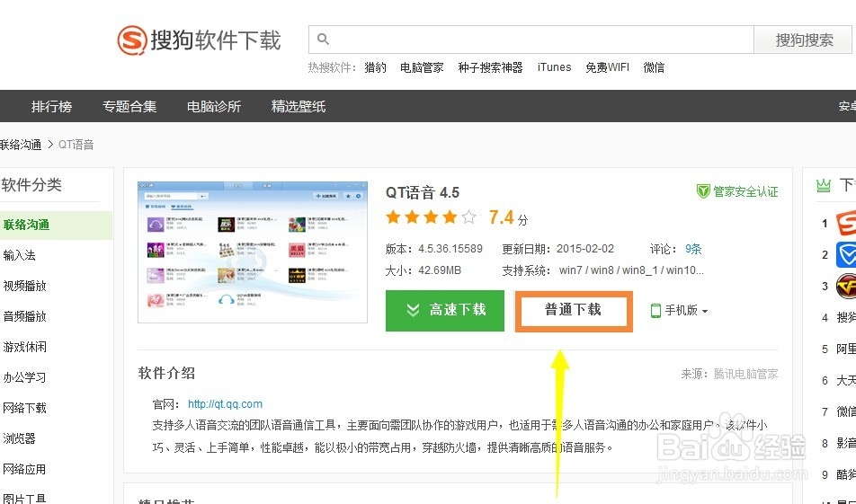Select the 网络下载 category
856x504 pixels.
tap(25, 408)
